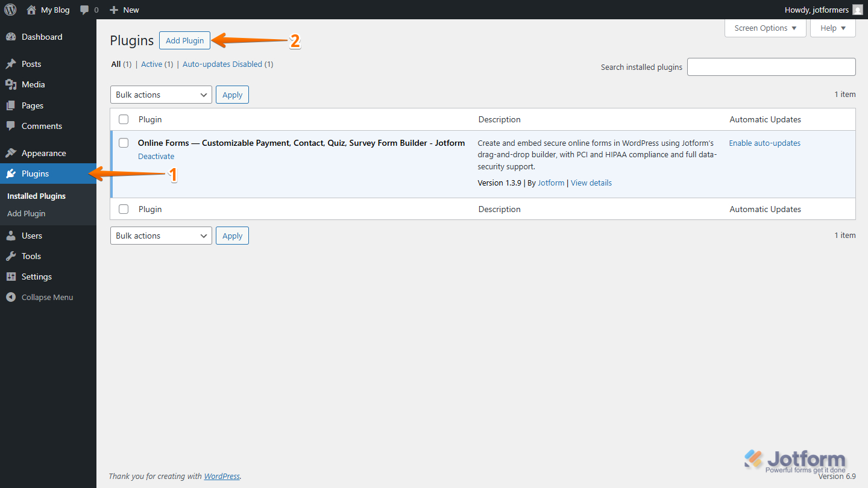Viewport: 868px width, 488px height.
Task: Open the Comments section icon
Action: click(x=13, y=126)
